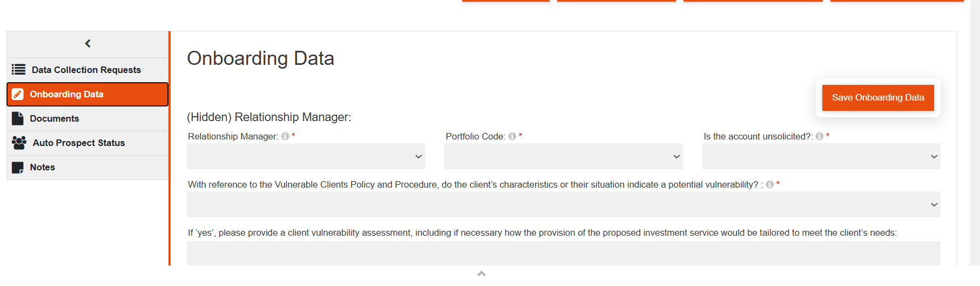Select Auto Prospect Status in sidebar
The image size is (980, 286).
click(79, 143)
